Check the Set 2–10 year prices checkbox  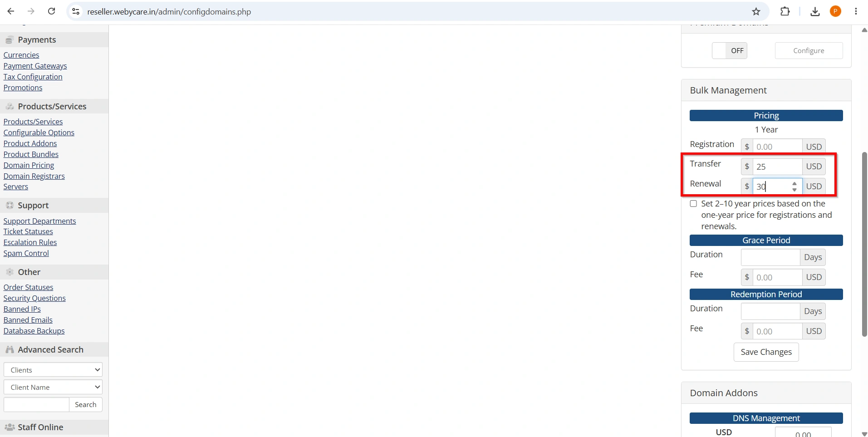[693, 204]
